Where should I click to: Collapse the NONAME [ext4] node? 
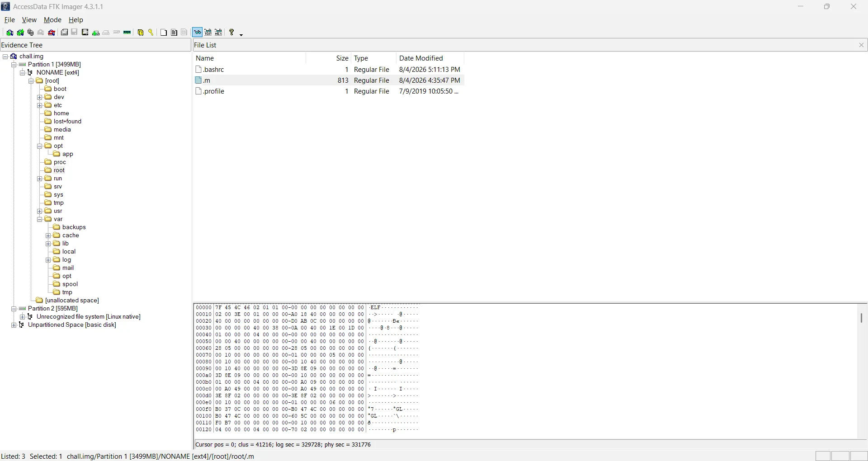coord(23,73)
